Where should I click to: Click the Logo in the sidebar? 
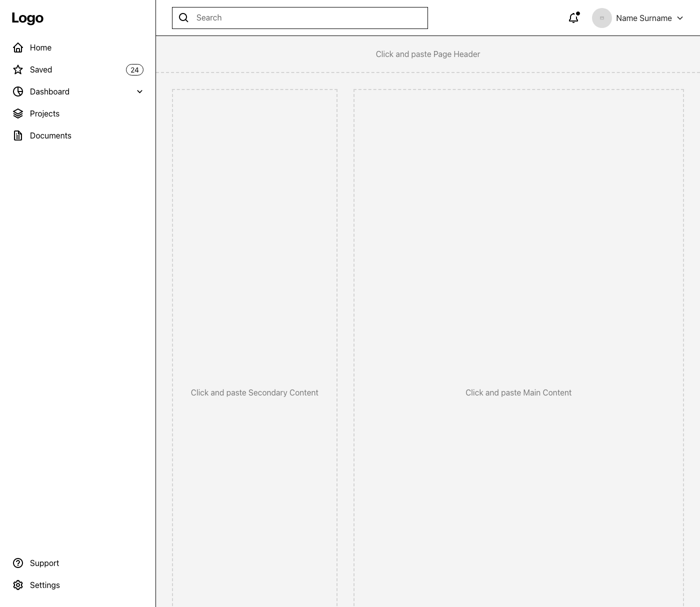(x=27, y=18)
